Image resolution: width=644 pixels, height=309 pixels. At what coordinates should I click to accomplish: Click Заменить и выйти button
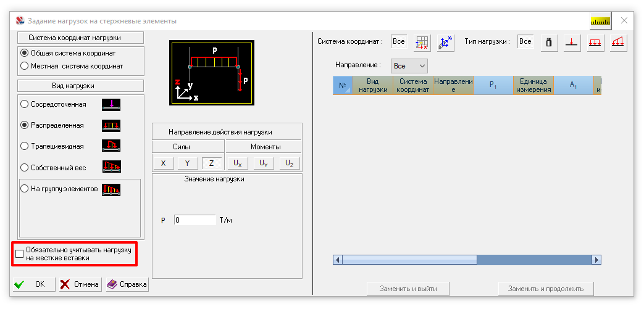coord(408,289)
